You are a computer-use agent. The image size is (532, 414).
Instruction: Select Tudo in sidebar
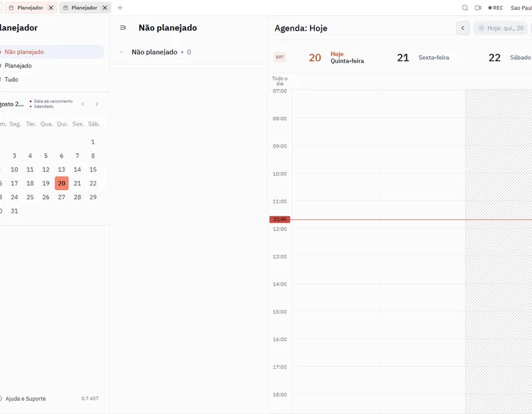pyautogui.click(x=51, y=79)
